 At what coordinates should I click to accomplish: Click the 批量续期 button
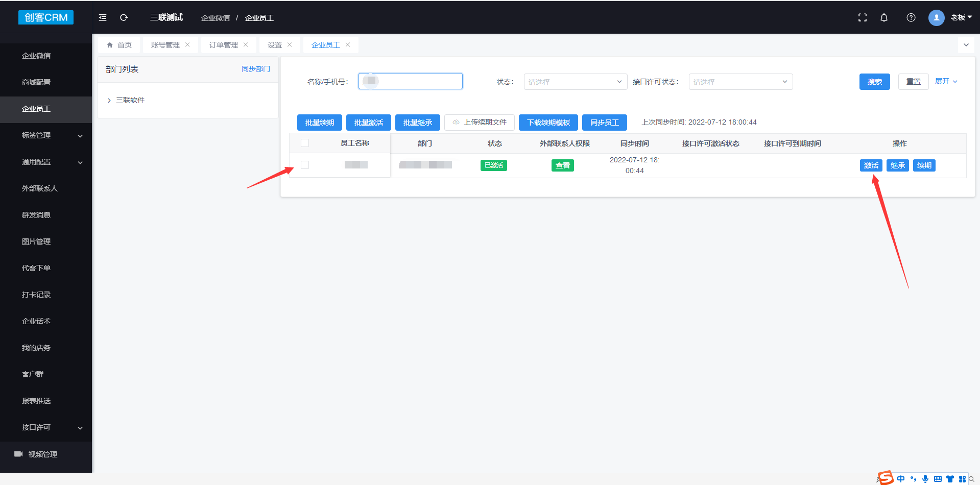point(320,123)
